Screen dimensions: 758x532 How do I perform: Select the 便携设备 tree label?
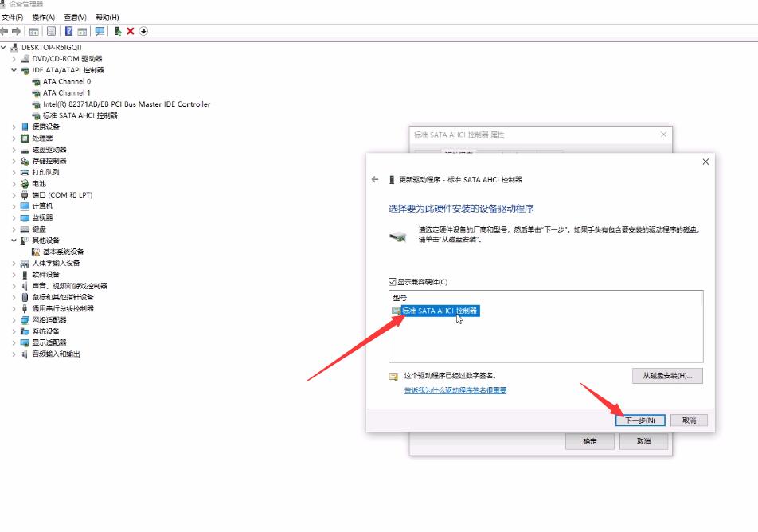click(x=45, y=127)
